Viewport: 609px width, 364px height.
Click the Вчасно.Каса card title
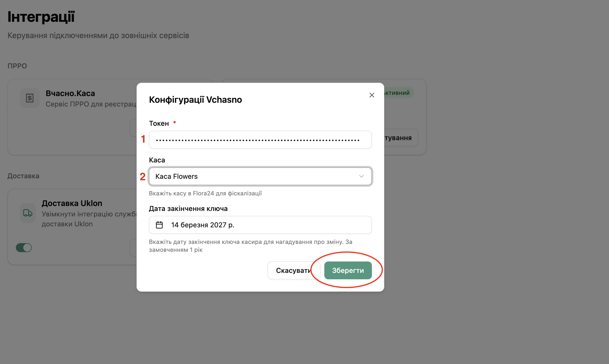(70, 93)
